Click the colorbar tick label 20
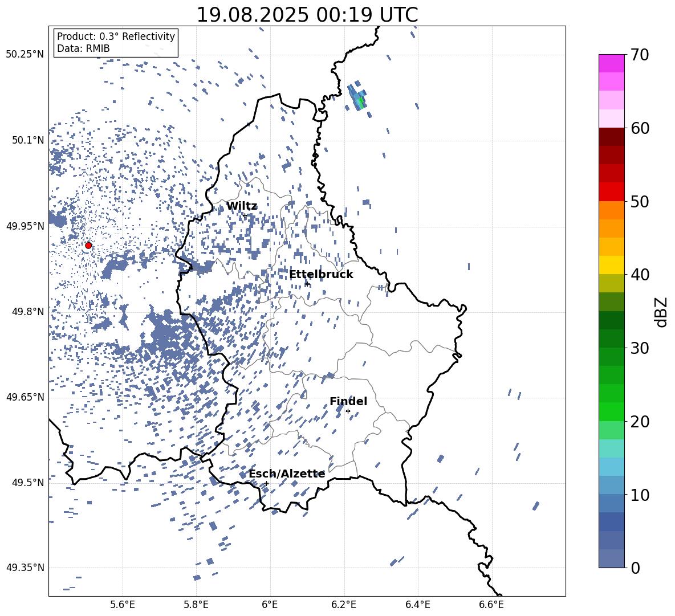 [640, 422]
